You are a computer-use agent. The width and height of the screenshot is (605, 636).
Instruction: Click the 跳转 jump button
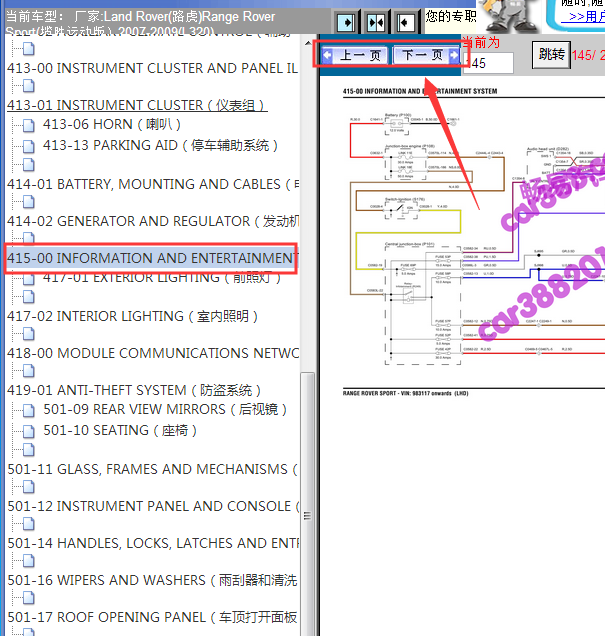tap(551, 54)
